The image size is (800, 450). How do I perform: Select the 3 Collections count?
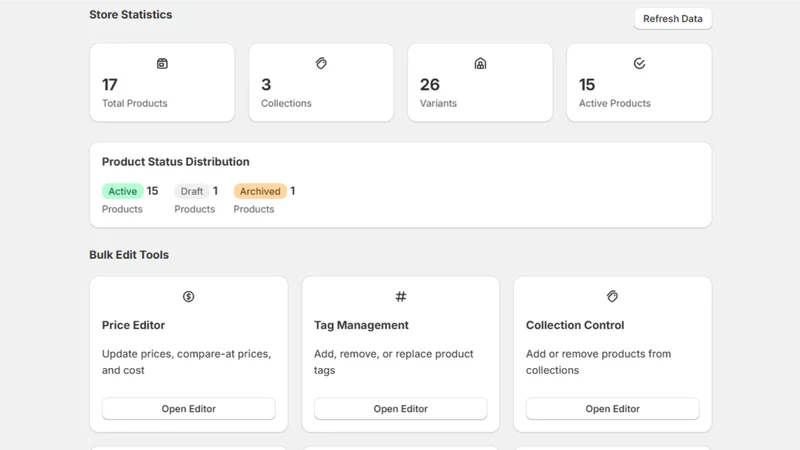266,85
